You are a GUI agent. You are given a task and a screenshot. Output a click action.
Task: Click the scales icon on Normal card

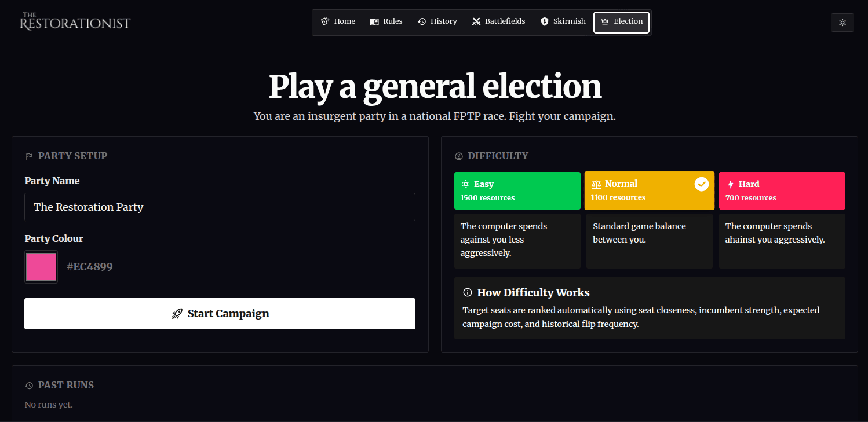click(596, 184)
